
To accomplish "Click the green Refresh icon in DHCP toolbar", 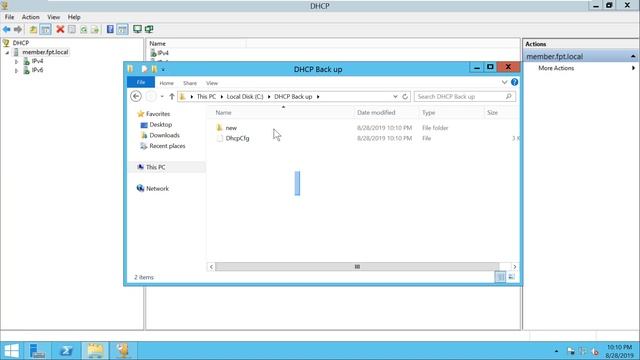I will coord(83,29).
